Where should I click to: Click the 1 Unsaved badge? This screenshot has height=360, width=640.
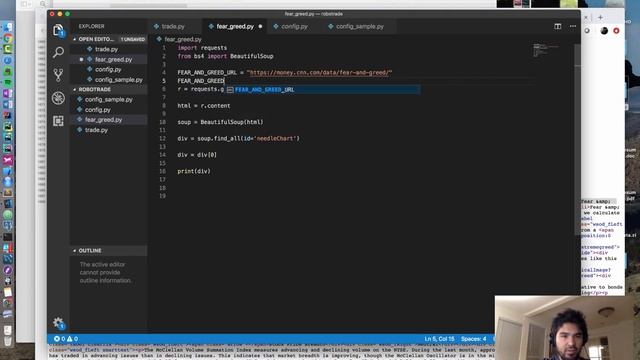[133, 39]
